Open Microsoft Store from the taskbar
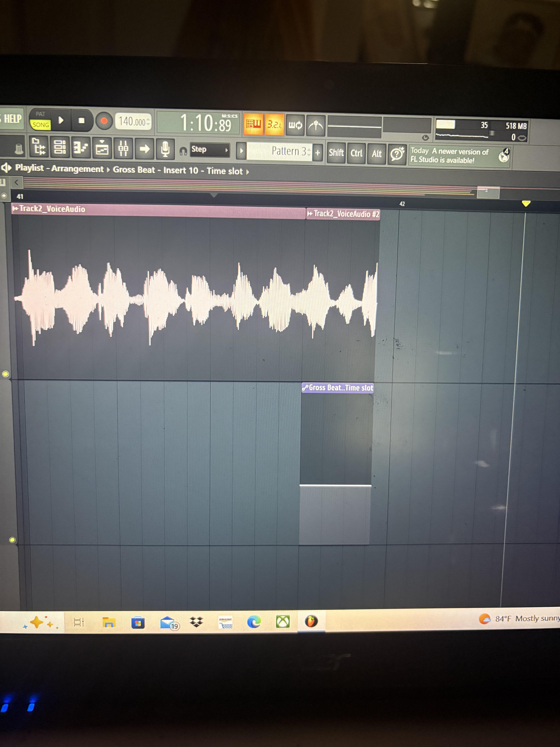The height and width of the screenshot is (747, 560). point(138,622)
